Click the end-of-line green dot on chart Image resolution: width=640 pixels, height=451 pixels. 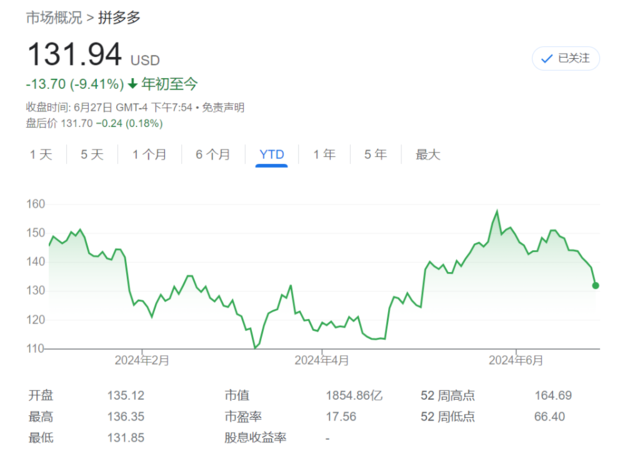[596, 285]
